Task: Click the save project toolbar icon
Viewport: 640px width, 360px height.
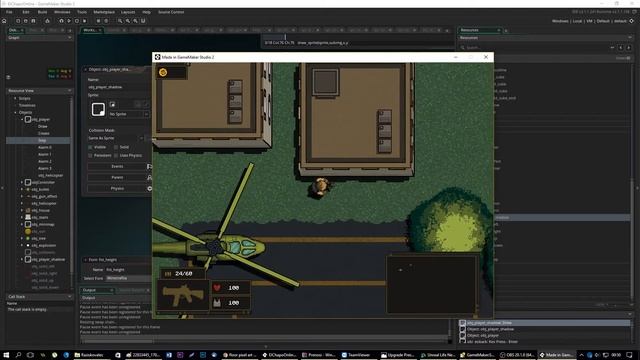Action: (33, 21)
